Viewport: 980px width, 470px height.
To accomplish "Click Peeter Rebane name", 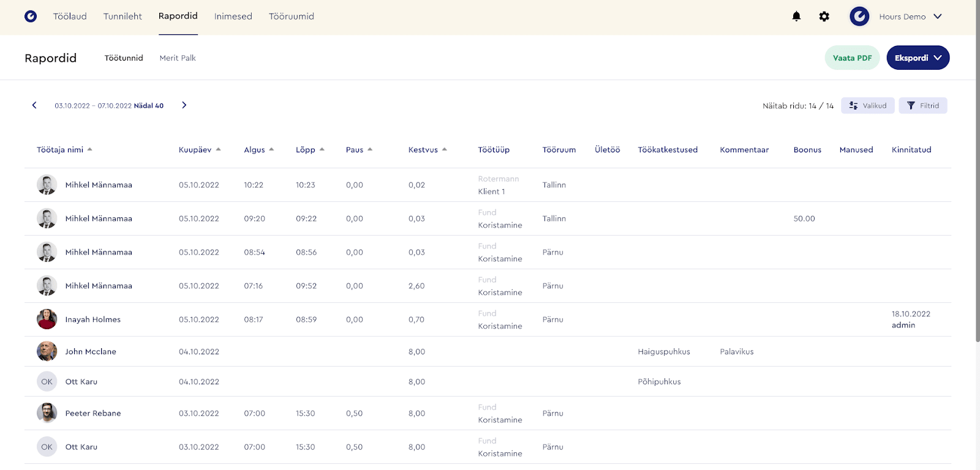I will [x=93, y=413].
